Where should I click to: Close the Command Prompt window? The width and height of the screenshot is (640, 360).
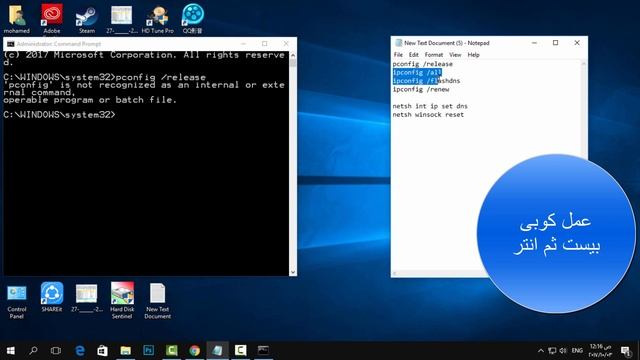[x=286, y=44]
